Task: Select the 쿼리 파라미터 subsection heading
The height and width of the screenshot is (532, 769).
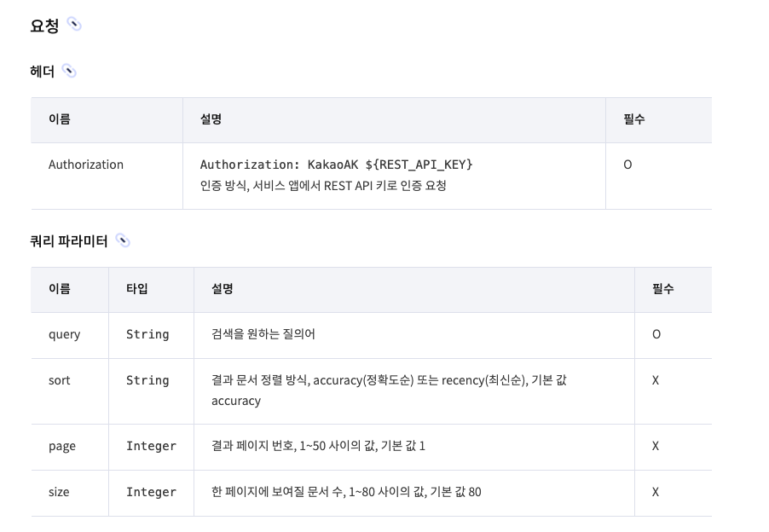Action: (69, 241)
